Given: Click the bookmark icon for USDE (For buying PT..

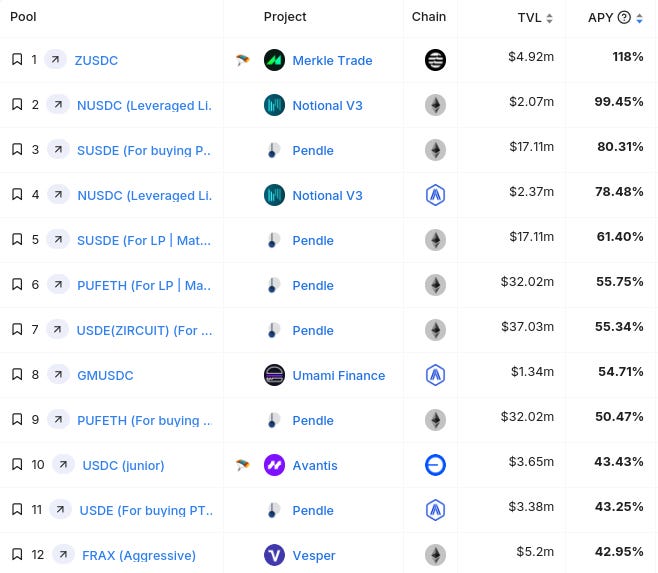Looking at the screenshot, I should pyautogui.click(x=17, y=509).
